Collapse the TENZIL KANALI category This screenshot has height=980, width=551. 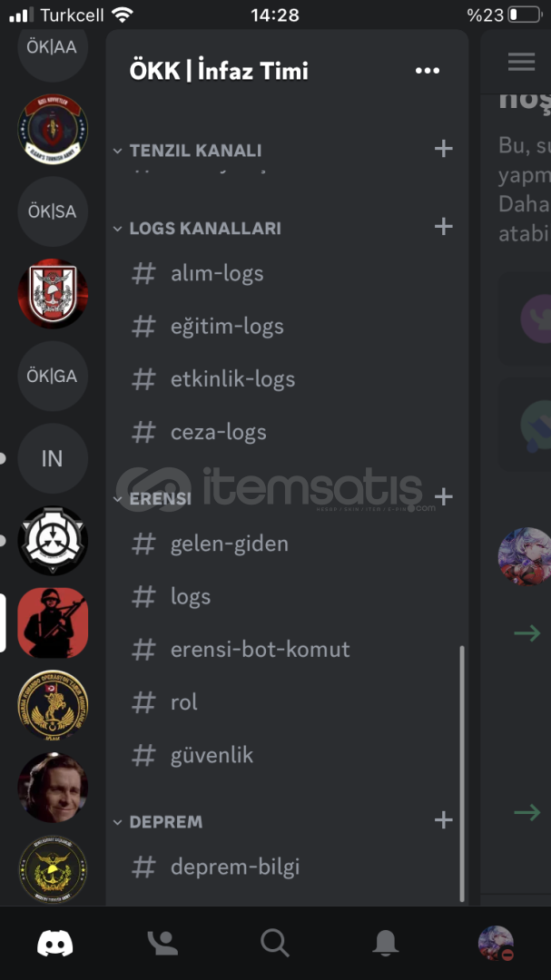(188, 151)
